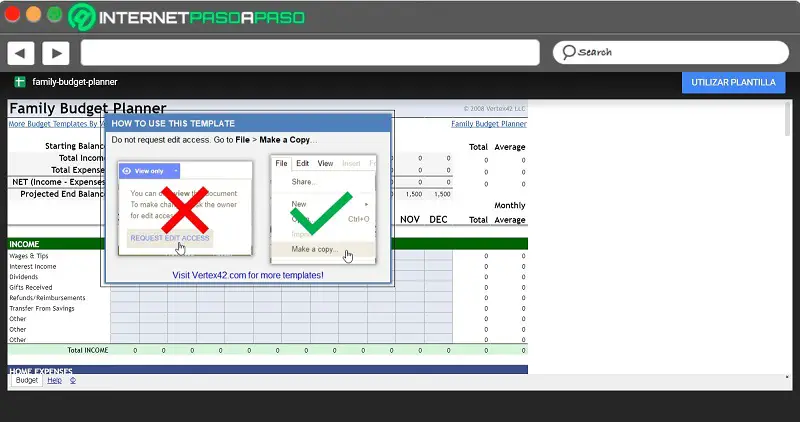Select the Gifts Received row label

point(31,287)
